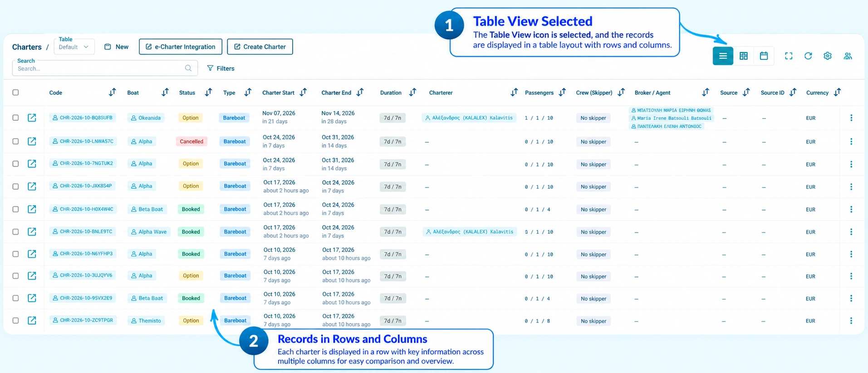This screenshot has width=868, height=373.
Task: Check the row CHR-2026-10-BQ8SUFB checkbox
Action: [x=15, y=118]
